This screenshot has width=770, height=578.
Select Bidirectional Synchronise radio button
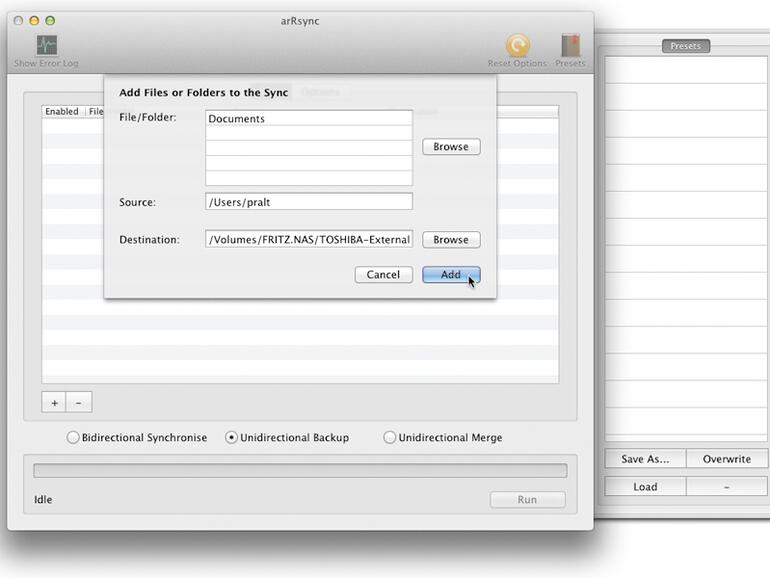(x=73, y=437)
